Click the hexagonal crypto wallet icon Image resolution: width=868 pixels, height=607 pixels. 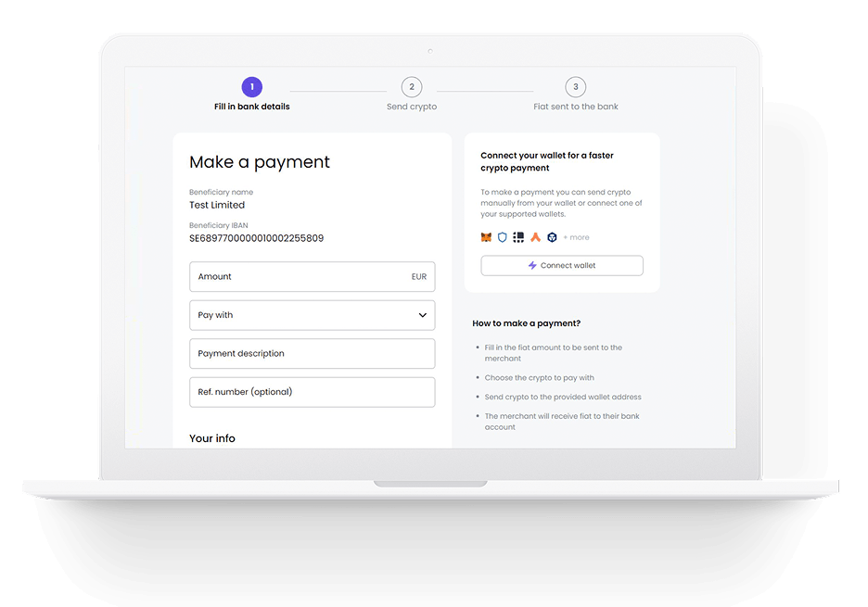tap(552, 237)
